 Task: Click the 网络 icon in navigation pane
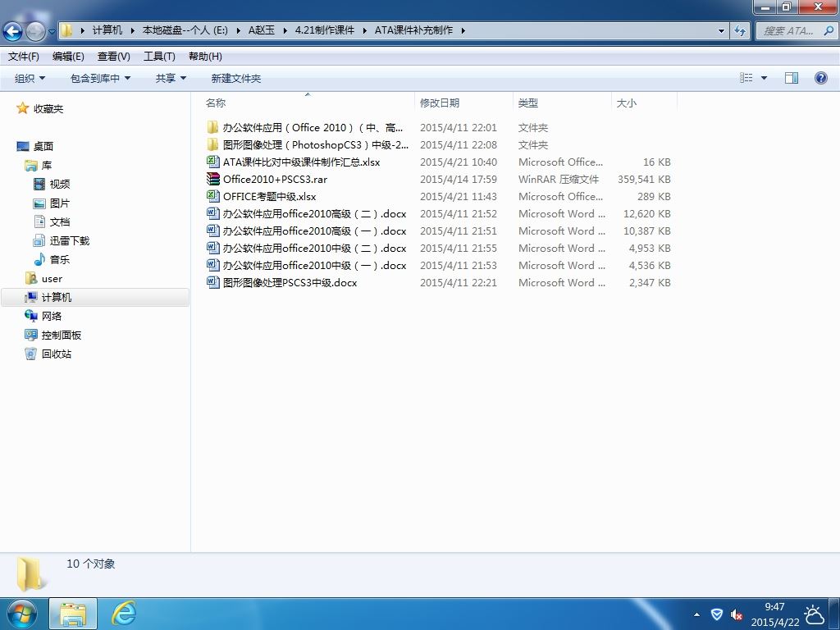31,316
